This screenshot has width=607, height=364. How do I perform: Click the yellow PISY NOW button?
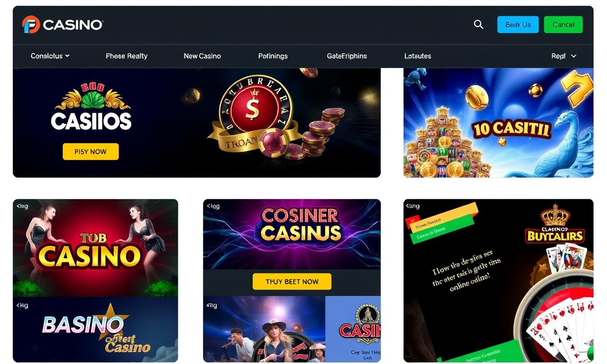91,152
